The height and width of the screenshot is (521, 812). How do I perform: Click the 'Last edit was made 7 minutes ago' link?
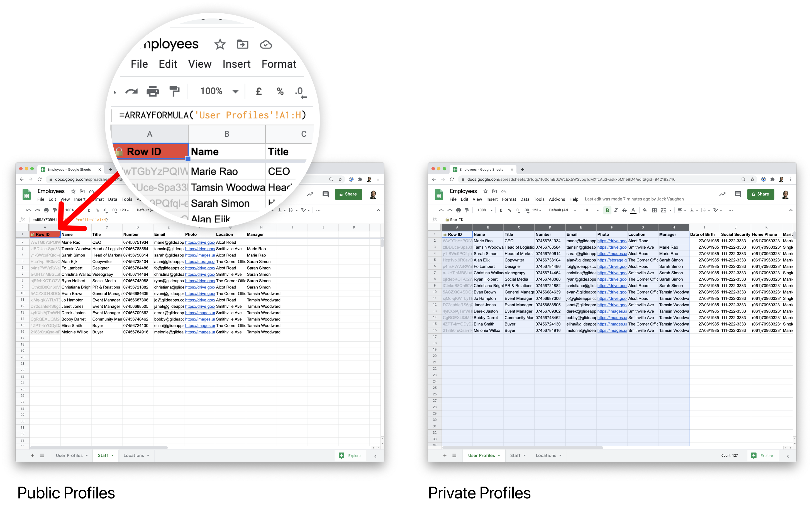pos(634,199)
